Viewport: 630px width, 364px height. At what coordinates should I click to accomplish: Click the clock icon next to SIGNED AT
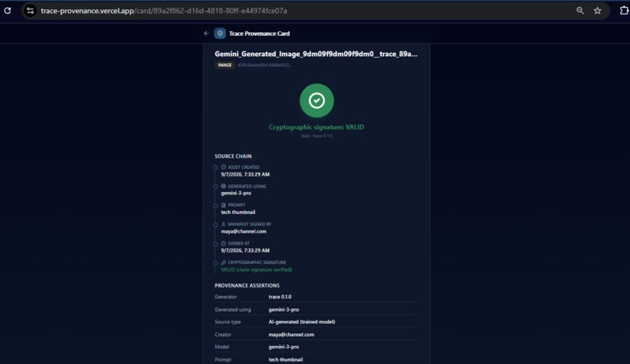(224, 243)
